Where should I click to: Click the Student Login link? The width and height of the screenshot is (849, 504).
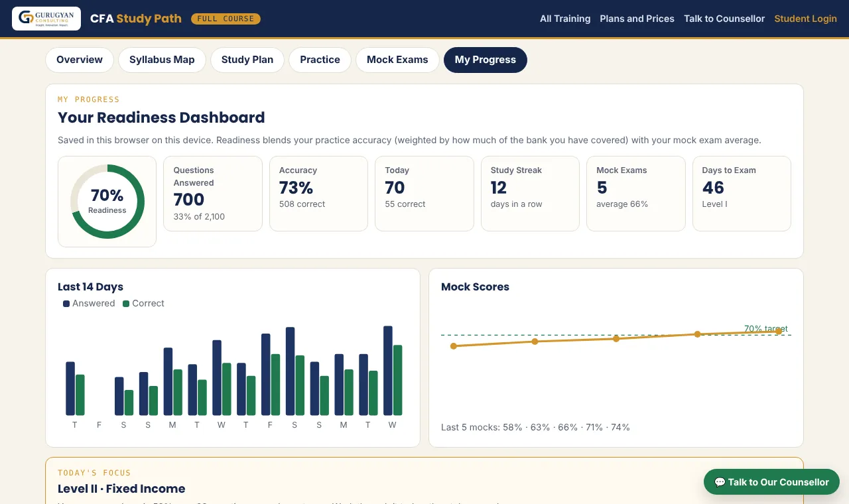coord(805,19)
